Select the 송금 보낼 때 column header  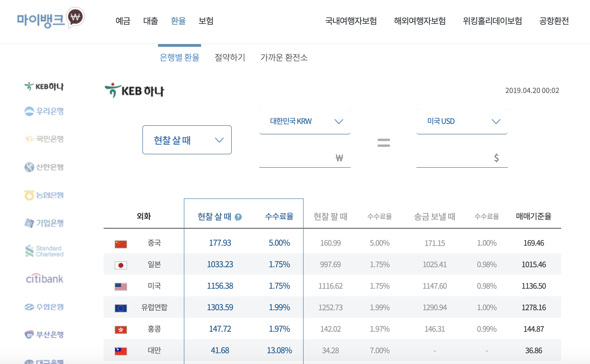click(434, 216)
